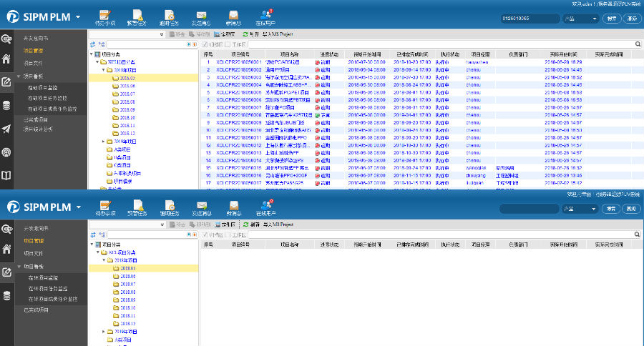This screenshot has height=346, width=644.
Task: Collapse 2018年项目 tree node in the upper window
Action: click(x=104, y=70)
